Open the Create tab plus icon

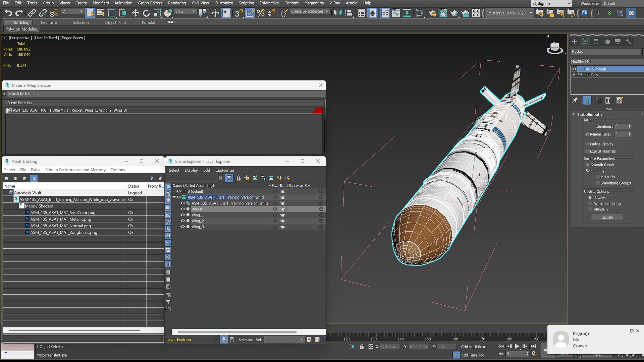click(575, 42)
